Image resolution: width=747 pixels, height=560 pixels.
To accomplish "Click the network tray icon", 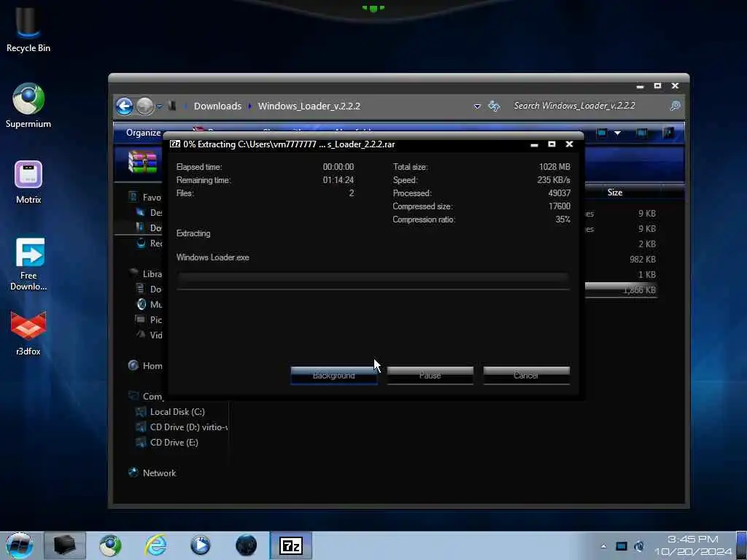I will click(622, 546).
